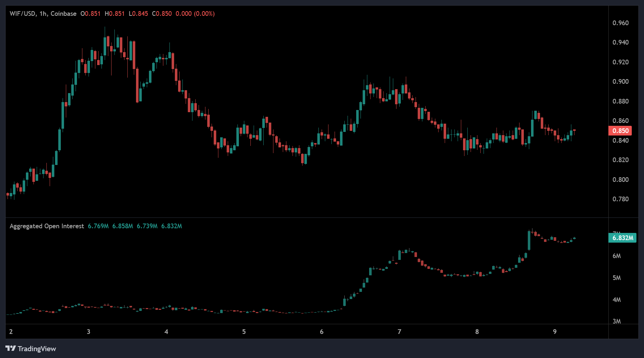The width and height of the screenshot is (644, 358).
Task: Click the 6M open interest axis label
Action: click(x=617, y=256)
